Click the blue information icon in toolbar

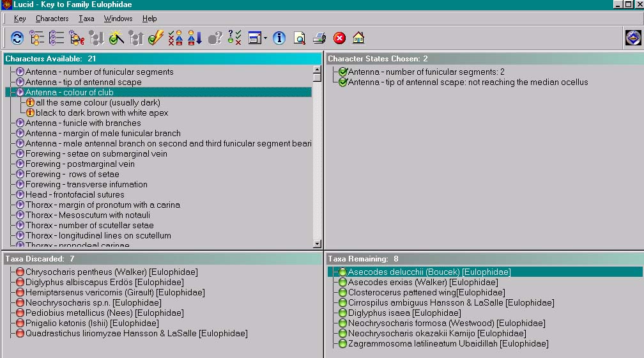[279, 38]
